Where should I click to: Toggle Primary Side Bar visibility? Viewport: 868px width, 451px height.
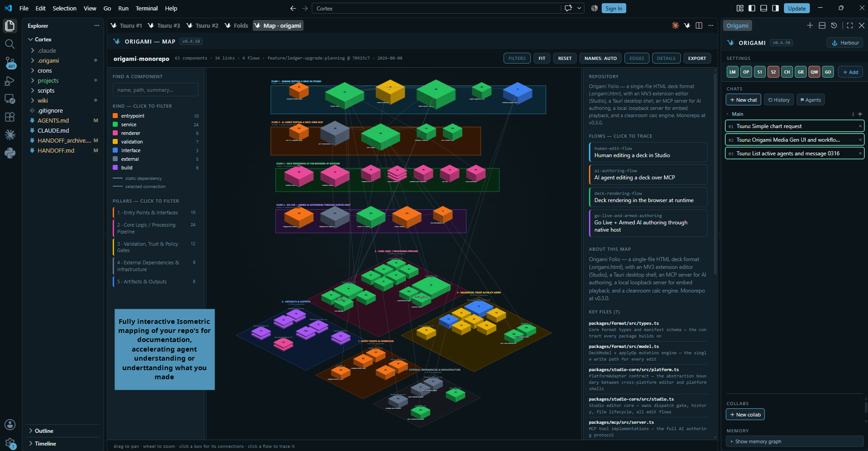point(752,8)
